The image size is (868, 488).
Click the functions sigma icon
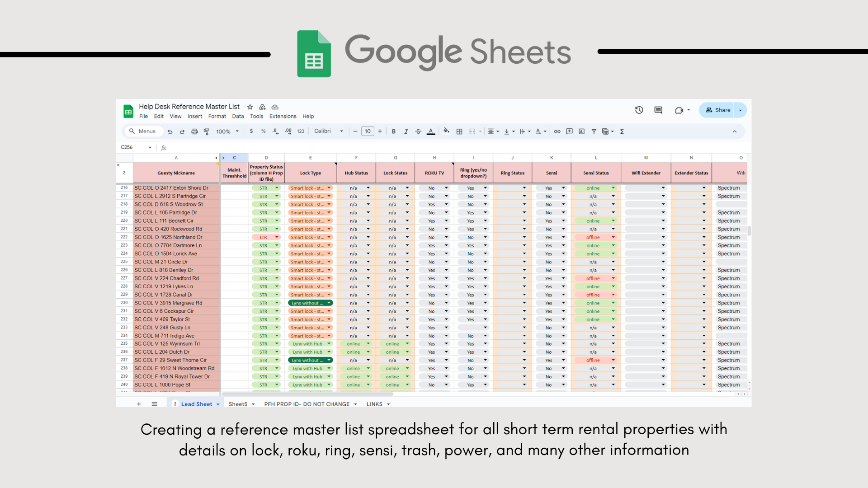(622, 131)
